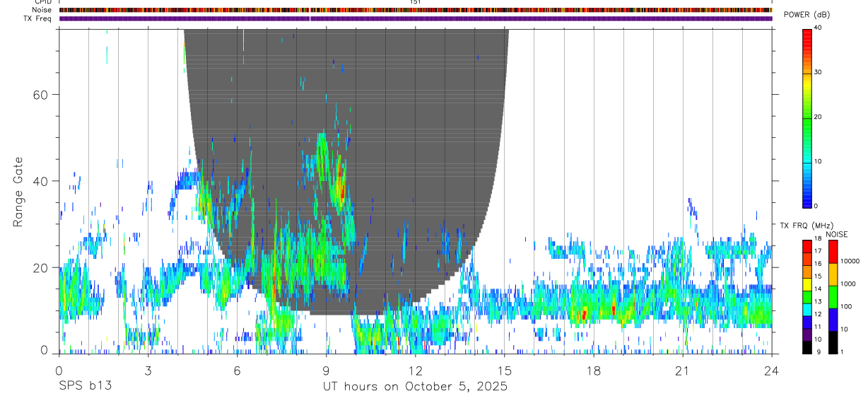Click the multicolored Noise strip above the plot
The image size is (868, 401).
click(416, 10)
